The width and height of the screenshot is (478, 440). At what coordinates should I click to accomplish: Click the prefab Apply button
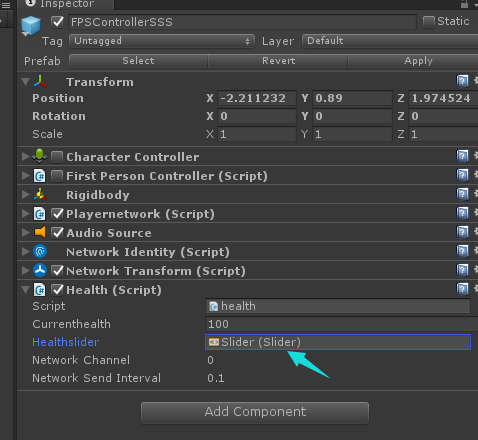click(413, 61)
